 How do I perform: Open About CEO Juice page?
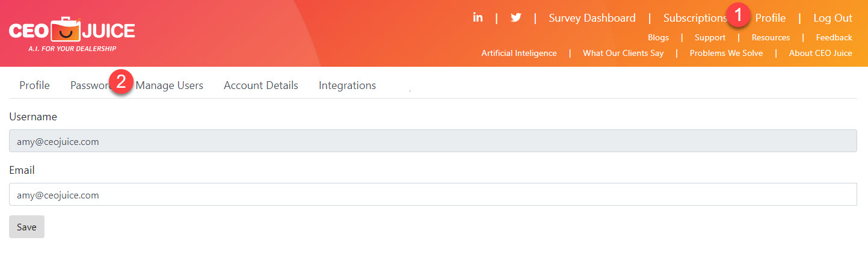pyautogui.click(x=820, y=53)
